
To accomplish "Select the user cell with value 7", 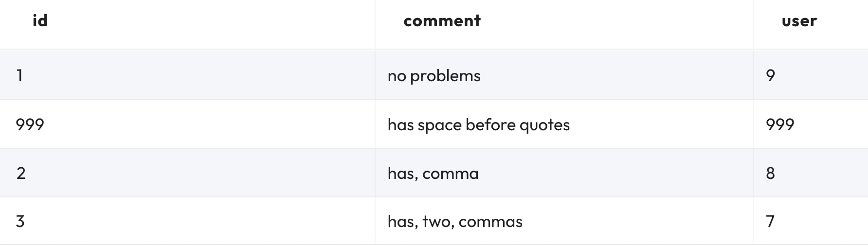I will [x=811, y=221].
